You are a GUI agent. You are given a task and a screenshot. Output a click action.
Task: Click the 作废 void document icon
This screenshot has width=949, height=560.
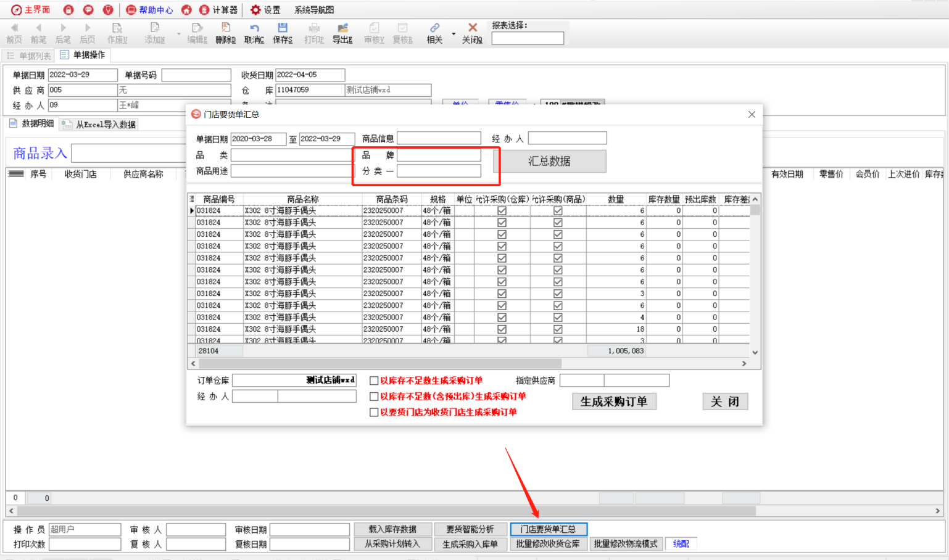point(117,28)
